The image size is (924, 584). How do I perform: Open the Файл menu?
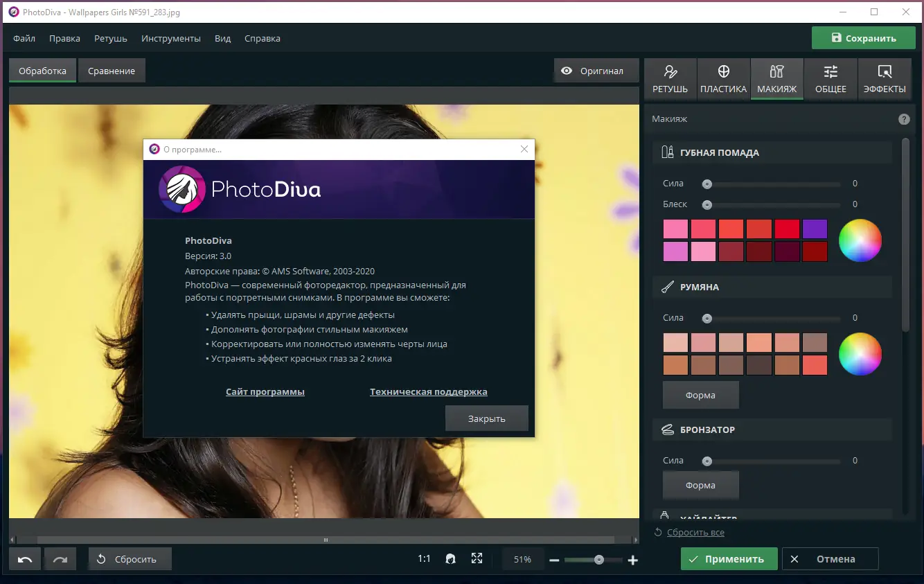[x=24, y=39]
